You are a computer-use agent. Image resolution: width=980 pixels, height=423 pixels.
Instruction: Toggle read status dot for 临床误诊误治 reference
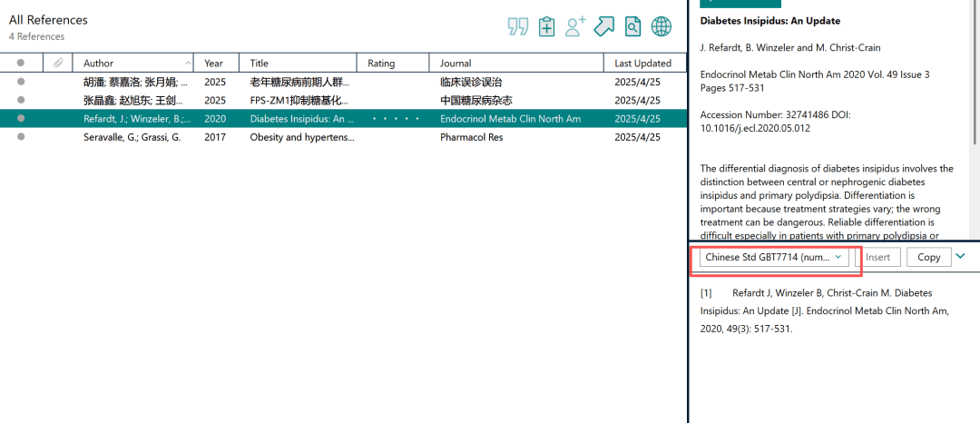coord(21,81)
